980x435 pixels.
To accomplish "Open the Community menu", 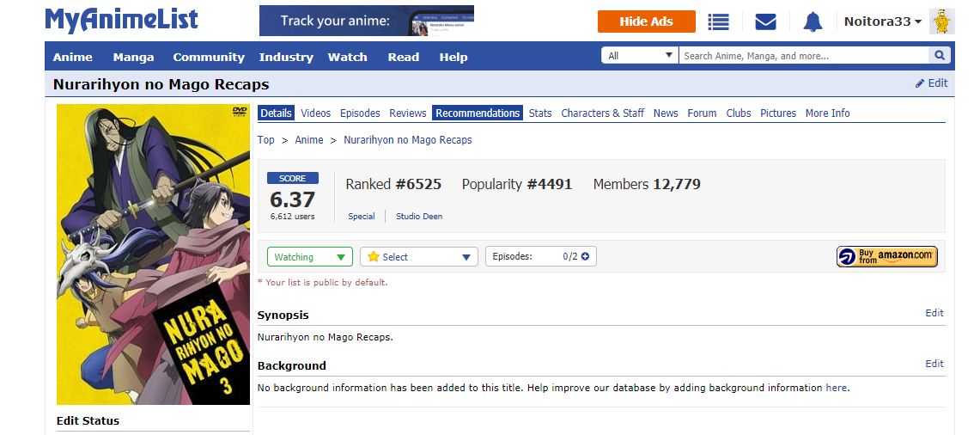I will click(209, 58).
